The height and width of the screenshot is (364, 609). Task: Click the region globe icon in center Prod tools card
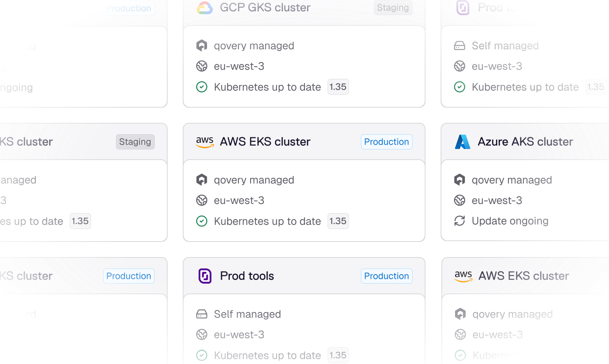point(202,334)
